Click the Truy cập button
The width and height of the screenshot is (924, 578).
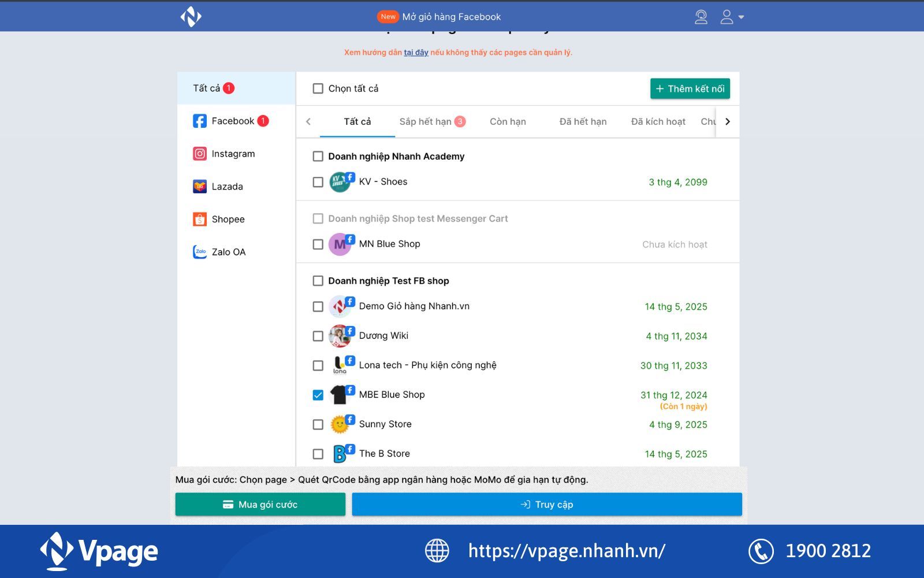547,504
